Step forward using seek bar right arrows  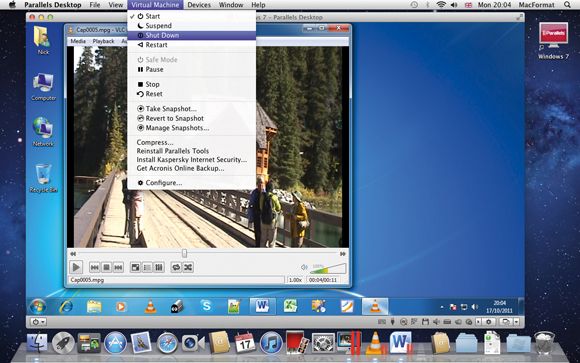click(343, 254)
